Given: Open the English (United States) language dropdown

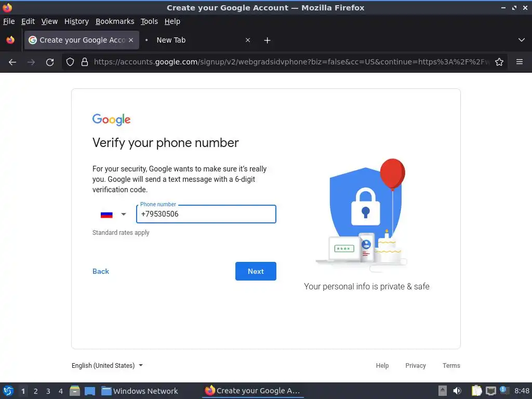Looking at the screenshot, I should click(x=107, y=365).
